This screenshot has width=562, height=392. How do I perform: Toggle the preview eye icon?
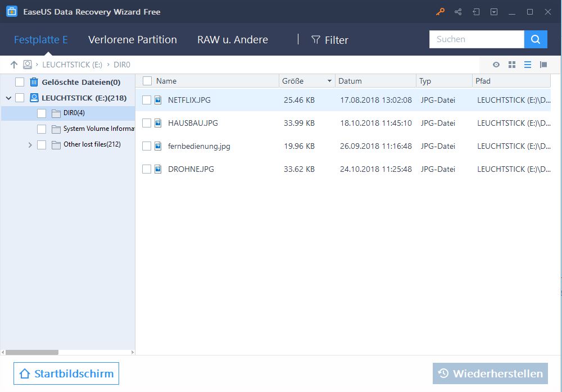coord(496,65)
